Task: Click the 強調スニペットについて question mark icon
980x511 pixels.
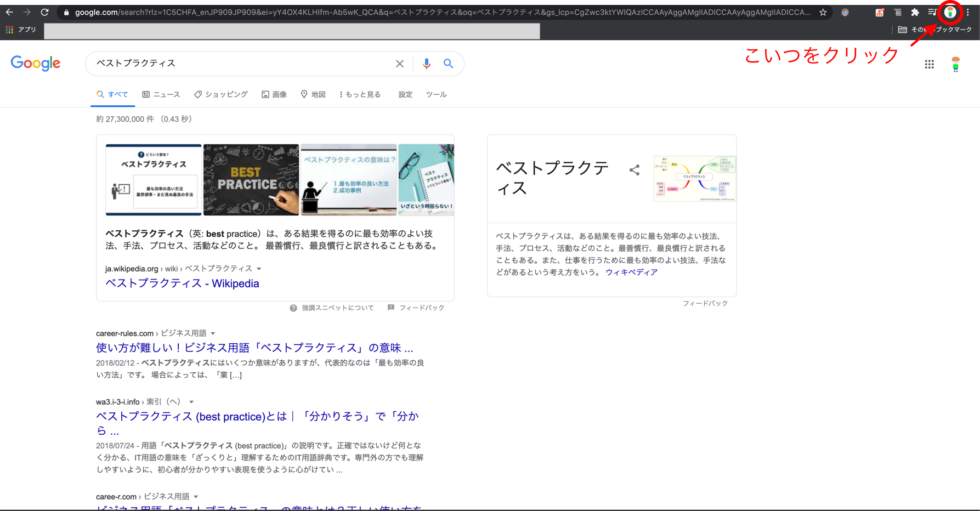Action: pos(293,308)
